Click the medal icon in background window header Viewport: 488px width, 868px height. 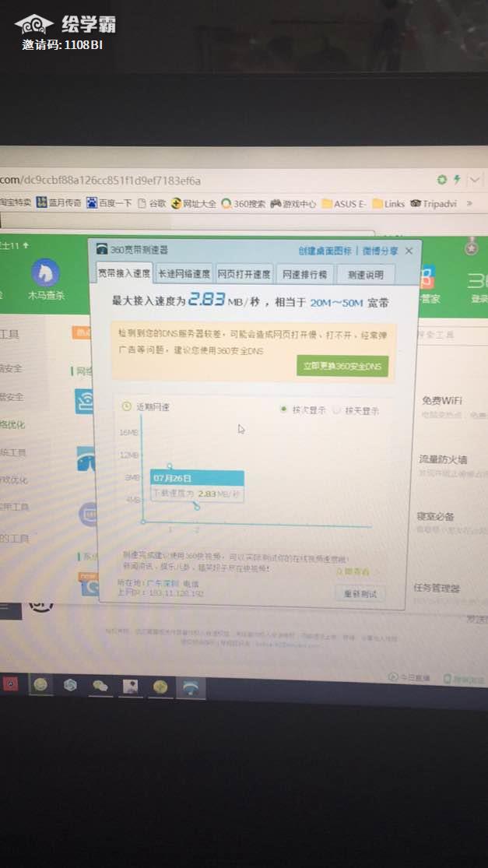pos(472,247)
